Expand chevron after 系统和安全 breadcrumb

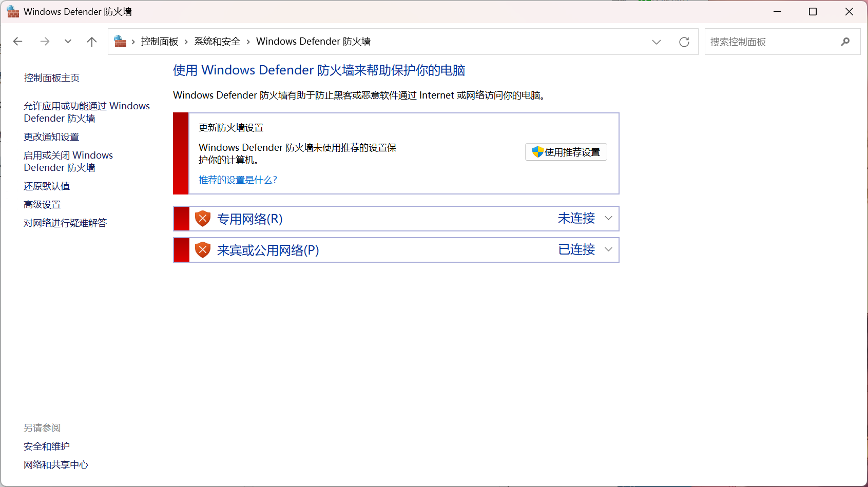click(248, 42)
